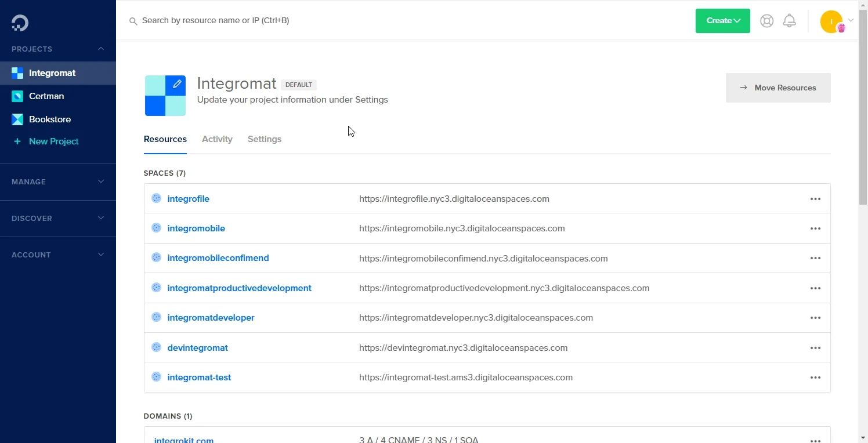Screen dimensions: 868x443
Task: Click the integromat-test.ams3 URL text
Action: click(x=466, y=377)
